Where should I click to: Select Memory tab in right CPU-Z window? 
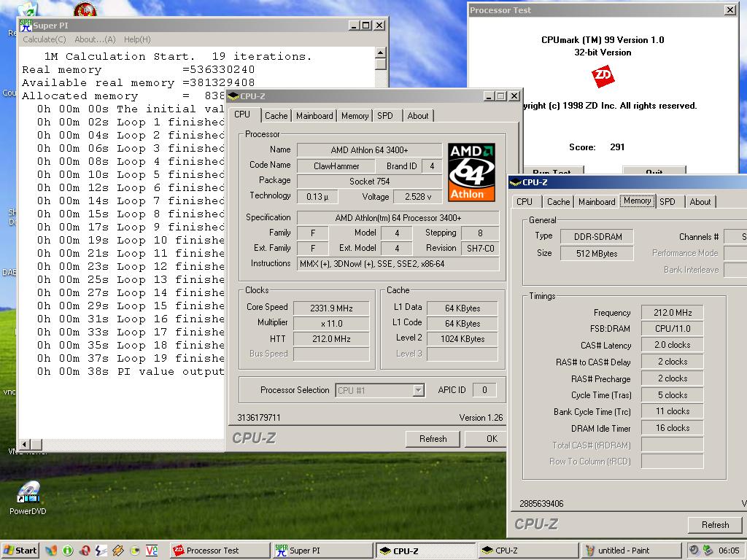pyautogui.click(x=637, y=201)
